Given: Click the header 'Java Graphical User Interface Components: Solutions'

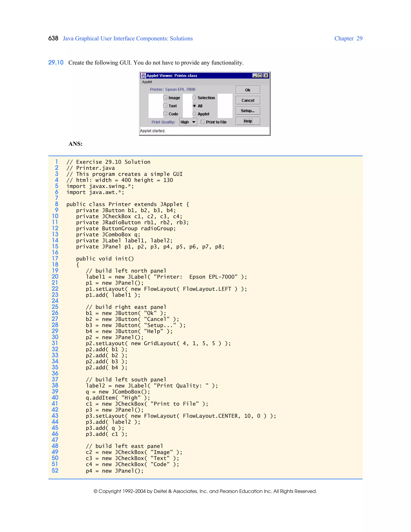Looking at the screenshot, I should tap(128, 39).
